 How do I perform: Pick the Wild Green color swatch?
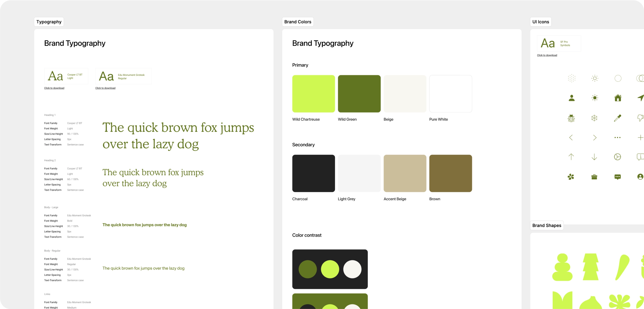(x=359, y=94)
